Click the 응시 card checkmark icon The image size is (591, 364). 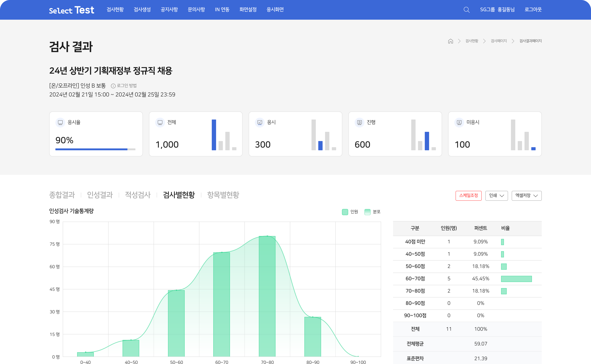260,122
